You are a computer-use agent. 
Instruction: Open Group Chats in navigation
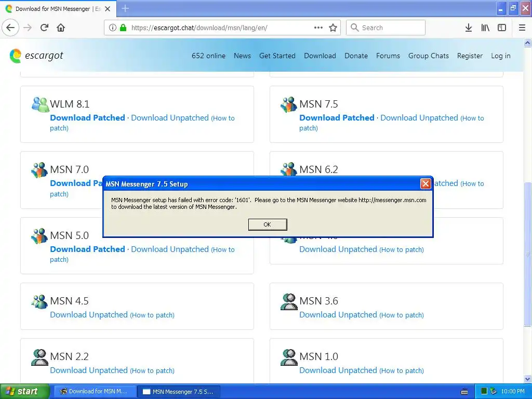tap(429, 56)
